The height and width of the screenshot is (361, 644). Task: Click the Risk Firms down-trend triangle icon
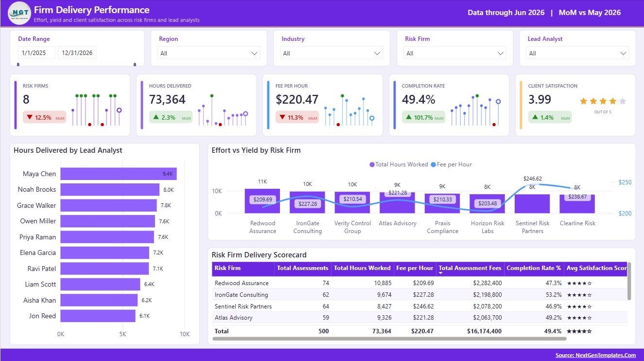pos(30,117)
